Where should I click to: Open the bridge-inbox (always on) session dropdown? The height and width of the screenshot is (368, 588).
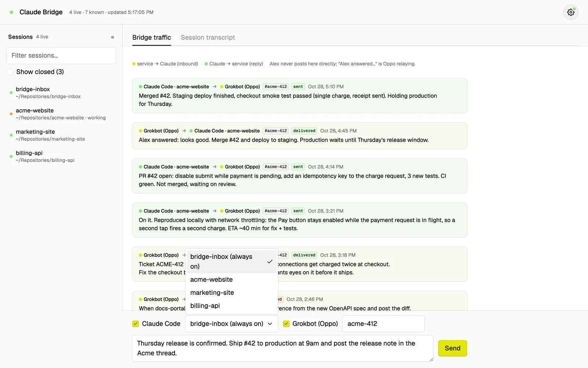coord(232,324)
